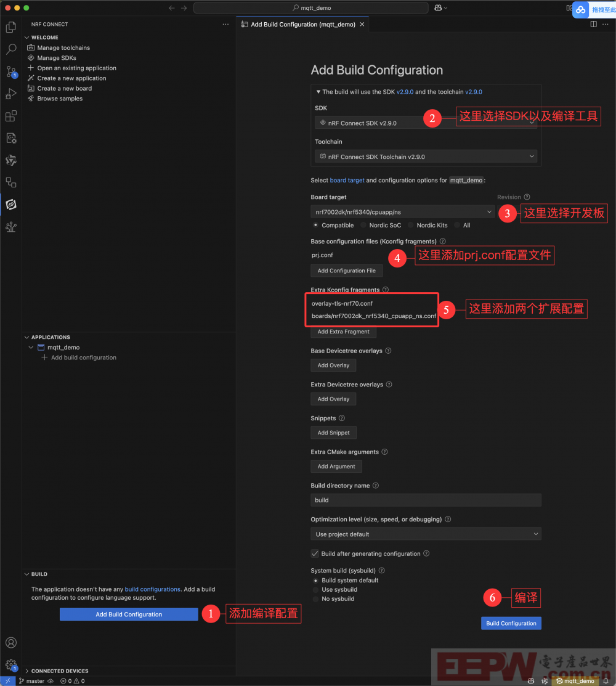Collapse the BUILD section
Screen dimensions: 616x686
point(26,574)
